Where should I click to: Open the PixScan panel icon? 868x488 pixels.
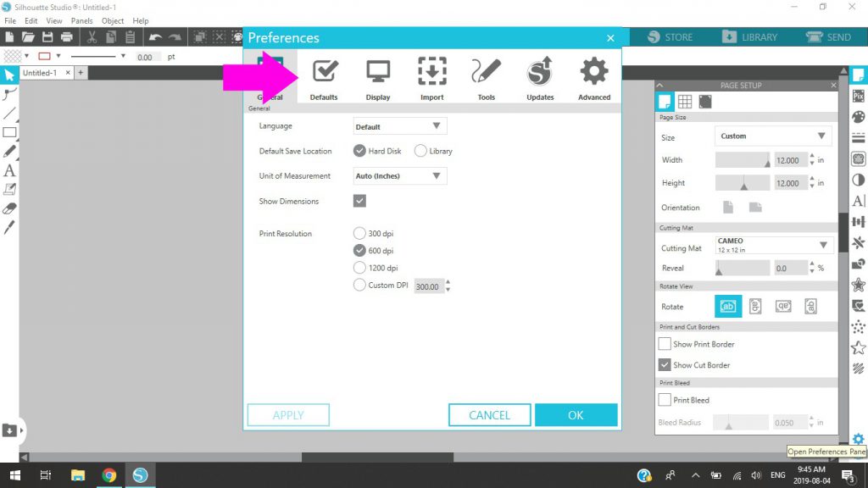(859, 96)
